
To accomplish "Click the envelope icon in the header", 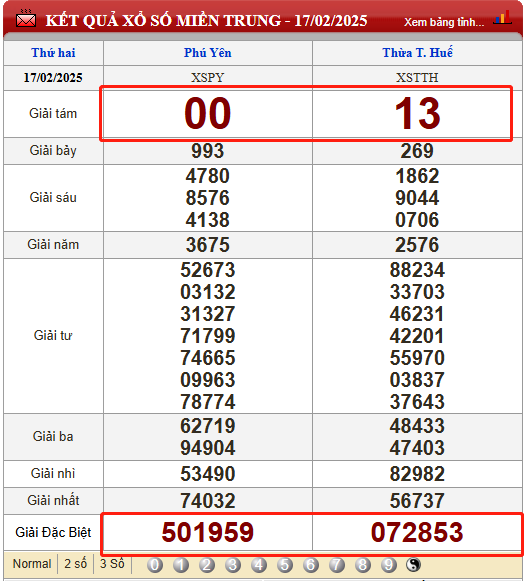I will (x=26, y=19).
